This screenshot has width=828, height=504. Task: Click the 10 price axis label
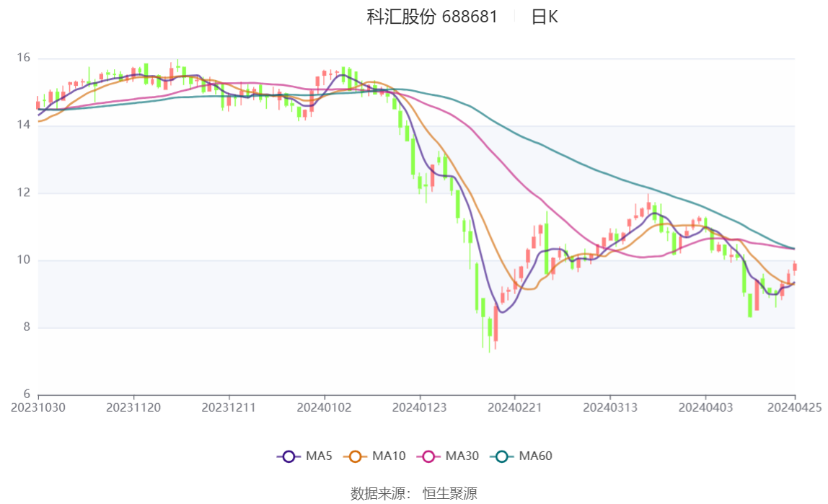[23, 260]
